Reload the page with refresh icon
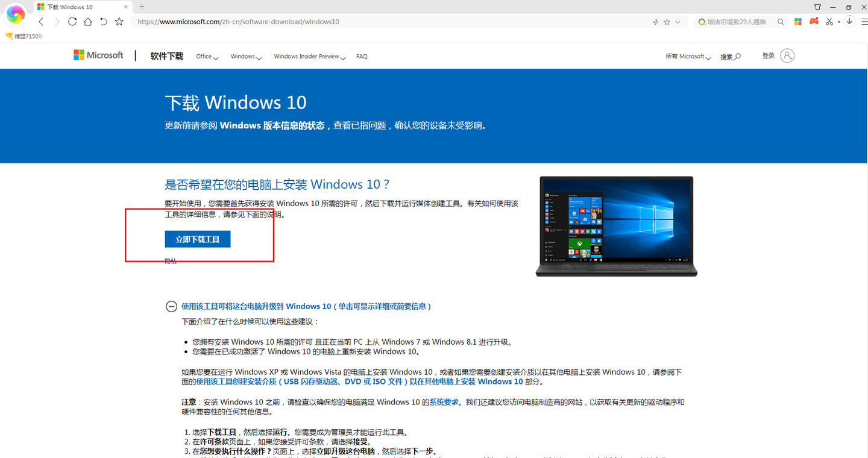This screenshot has width=868, height=458. (72, 22)
